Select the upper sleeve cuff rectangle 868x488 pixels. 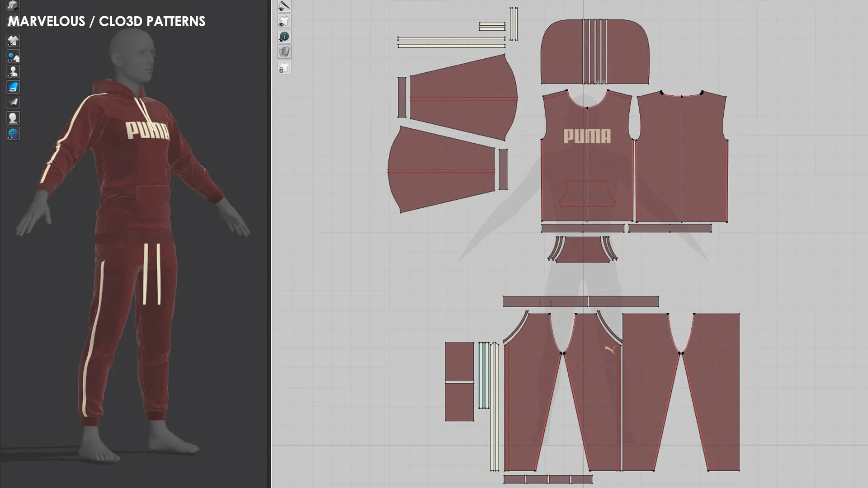pyautogui.click(x=402, y=97)
